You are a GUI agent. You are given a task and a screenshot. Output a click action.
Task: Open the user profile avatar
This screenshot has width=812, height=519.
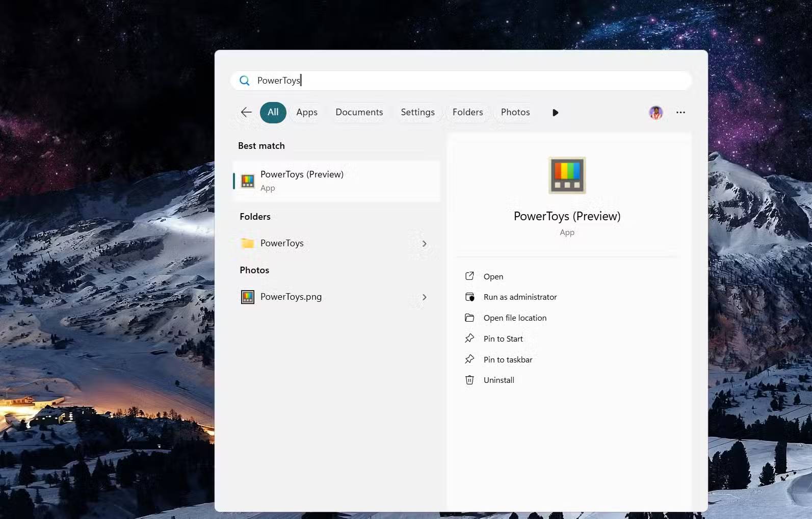click(x=656, y=113)
